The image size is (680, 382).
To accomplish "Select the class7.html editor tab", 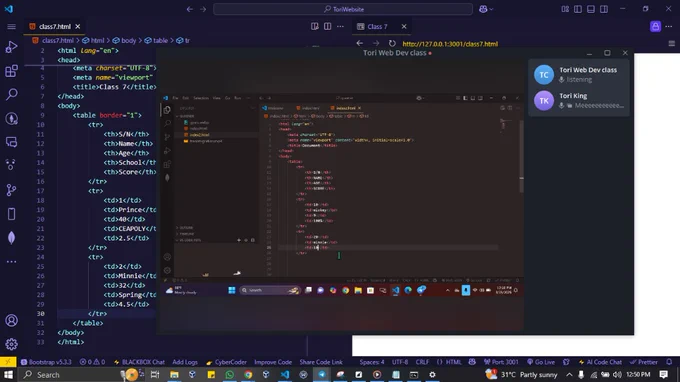I will 54,26.
